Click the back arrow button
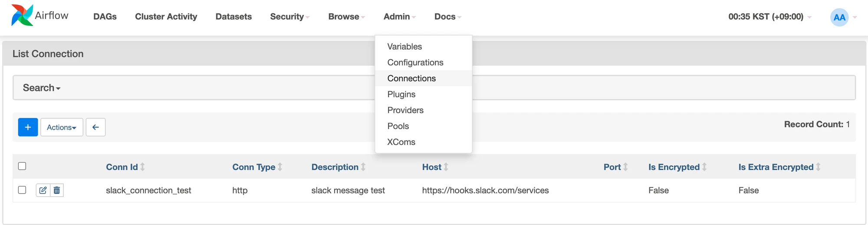Screen dimensions: 868x225 95,127
